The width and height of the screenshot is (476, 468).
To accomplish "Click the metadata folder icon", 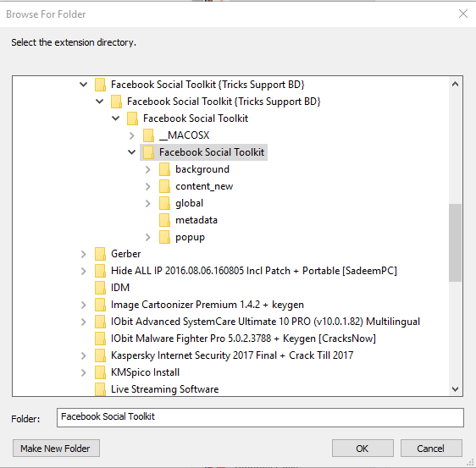I will click(x=164, y=220).
